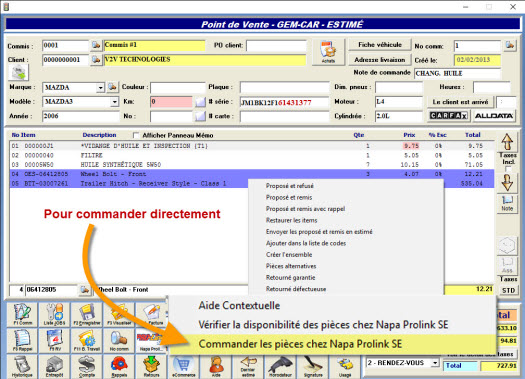Viewport: 525px width, 379px height.
Task: Open the F1 Comm function icon
Action: pos(22,314)
